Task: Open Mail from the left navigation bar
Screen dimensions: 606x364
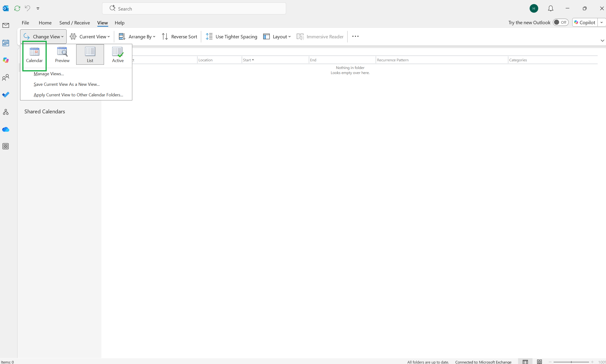Action: 6,25
